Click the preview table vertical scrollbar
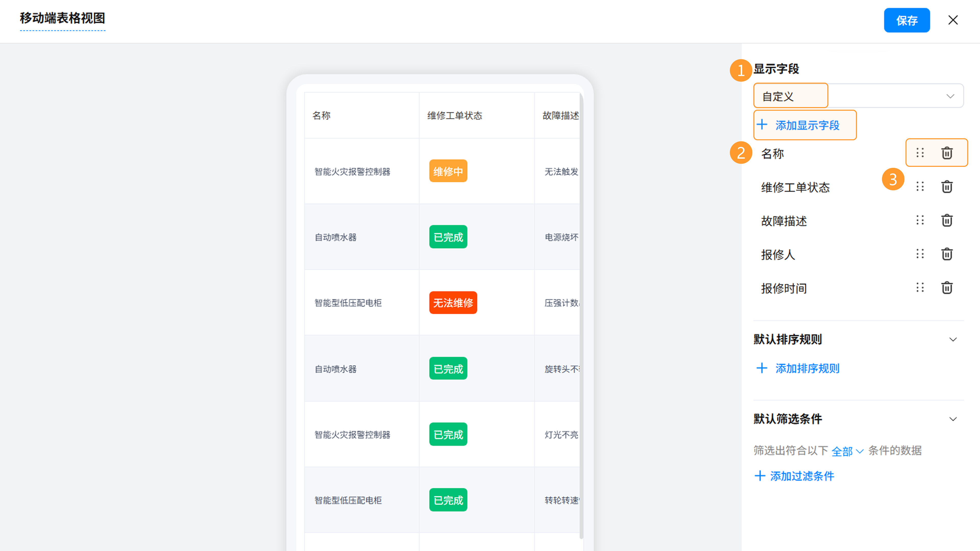 (x=581, y=316)
